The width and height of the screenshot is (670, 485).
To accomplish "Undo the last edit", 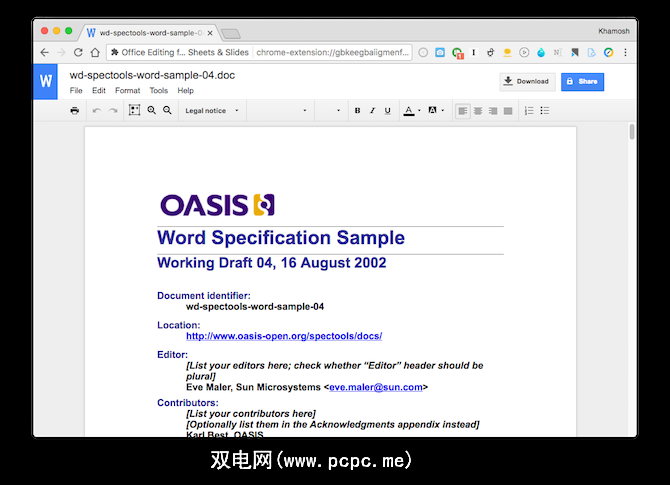I will click(97, 111).
